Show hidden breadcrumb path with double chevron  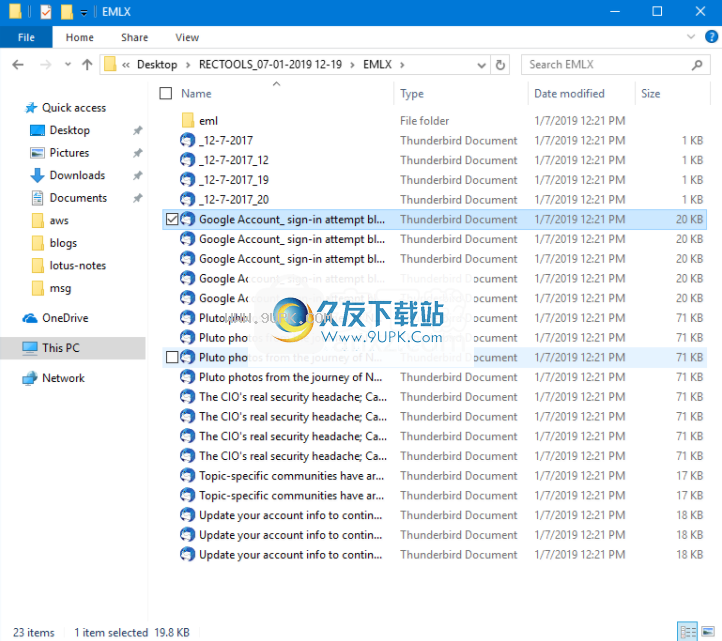[126, 65]
